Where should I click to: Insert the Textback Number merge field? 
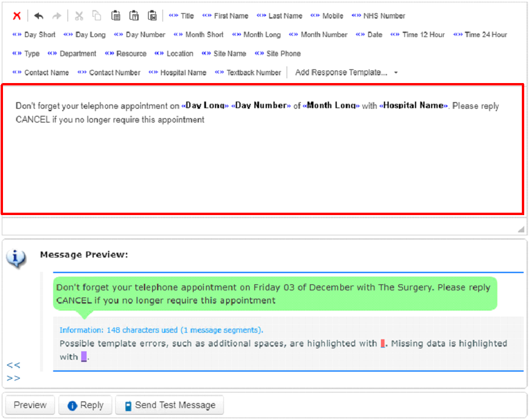248,73
